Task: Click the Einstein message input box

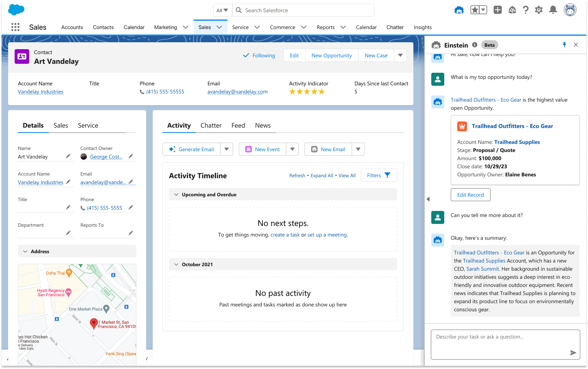Action: 506,345
